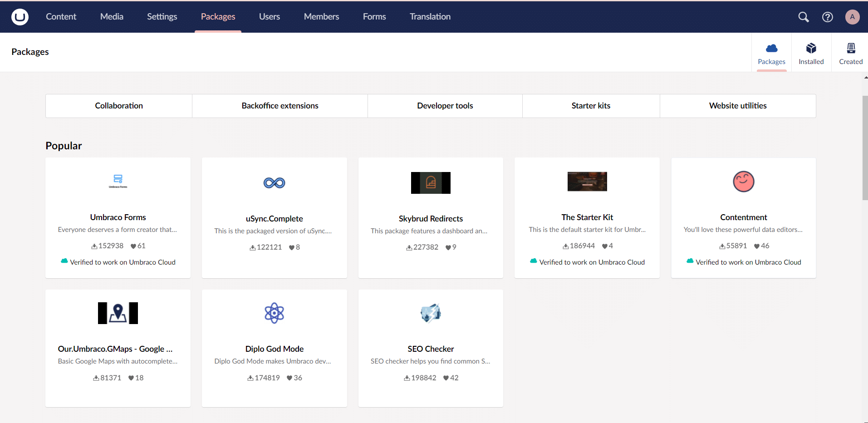Click the Umbraco Forms package icon
Screen dimensions: 868x423
coord(118,181)
